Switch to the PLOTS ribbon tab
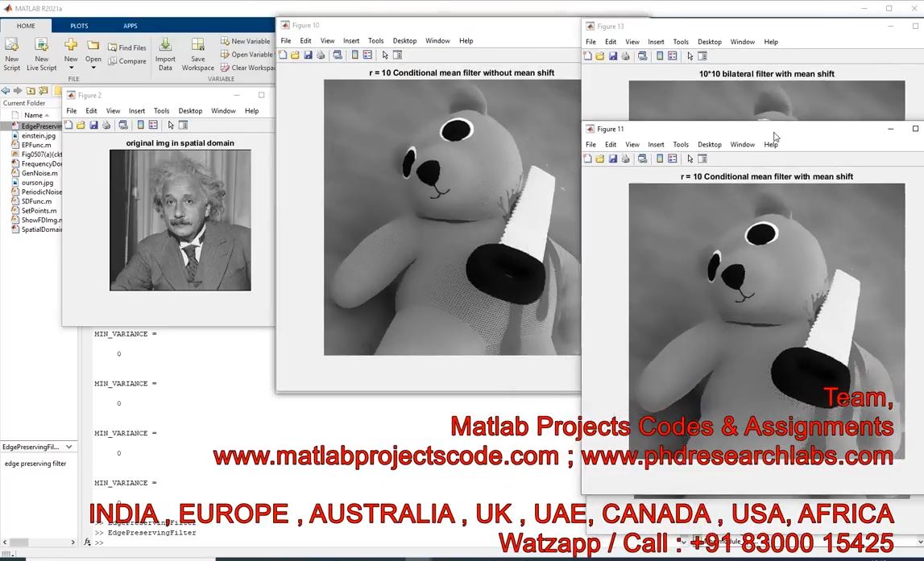Screen dimensions: 924x561 [x=79, y=26]
